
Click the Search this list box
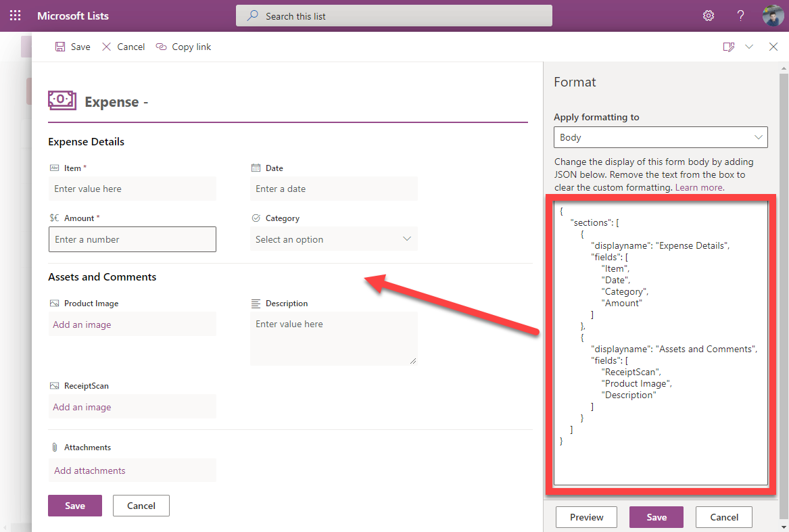(x=393, y=16)
